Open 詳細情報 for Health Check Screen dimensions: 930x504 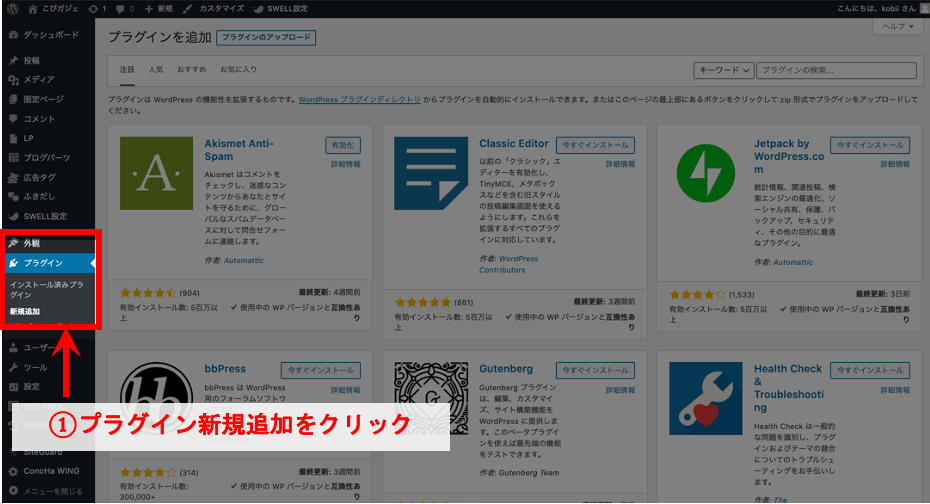coord(895,390)
